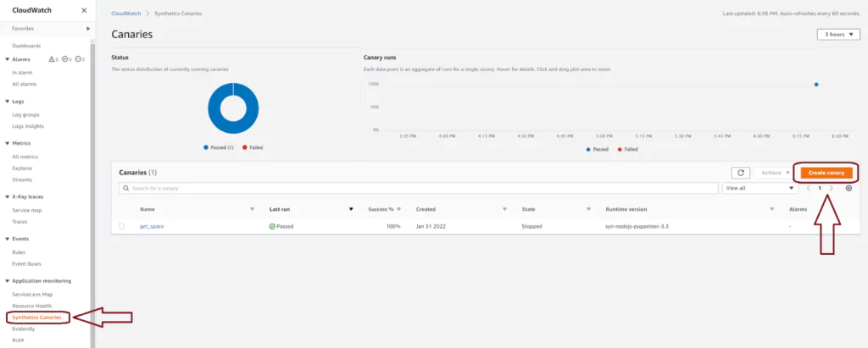Click the syn-nodejs-puppeteer-3.3 runtime cell
This screenshot has height=348, width=868.
(637, 226)
